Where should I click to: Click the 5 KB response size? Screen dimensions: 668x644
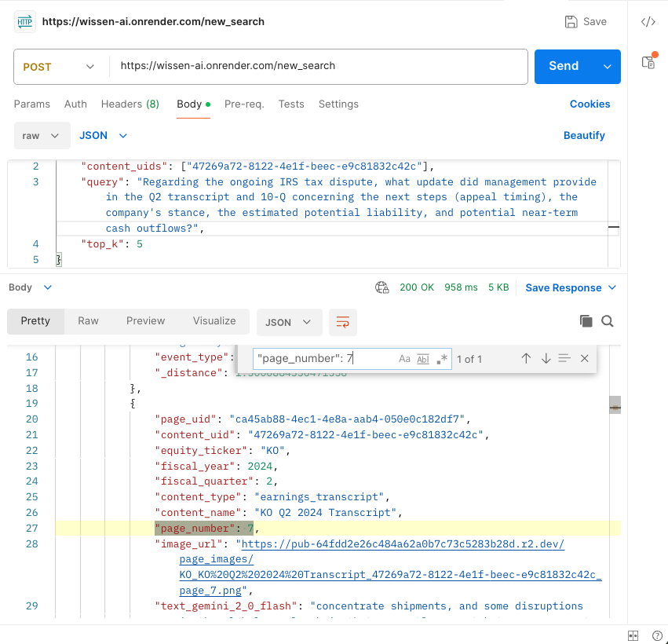[498, 287]
